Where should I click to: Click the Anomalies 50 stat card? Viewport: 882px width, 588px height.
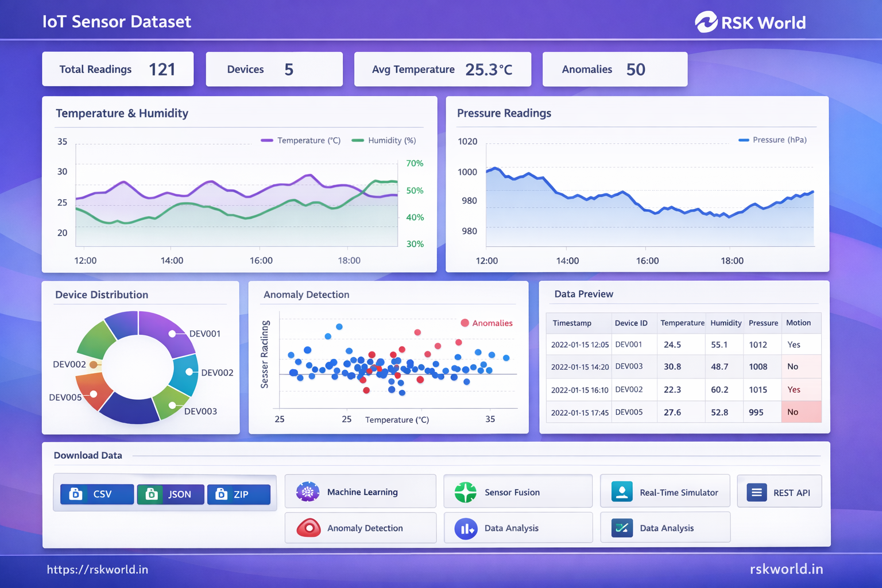pos(615,69)
